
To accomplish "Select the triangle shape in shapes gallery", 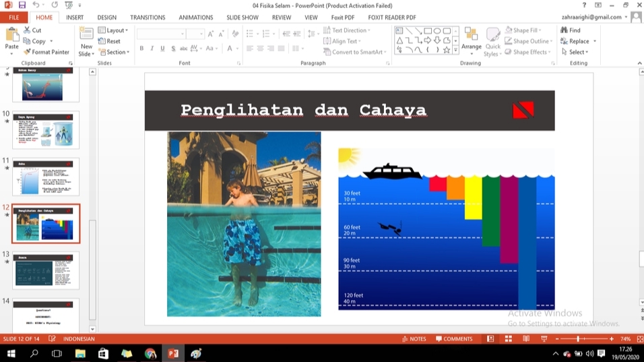I will click(x=399, y=40).
